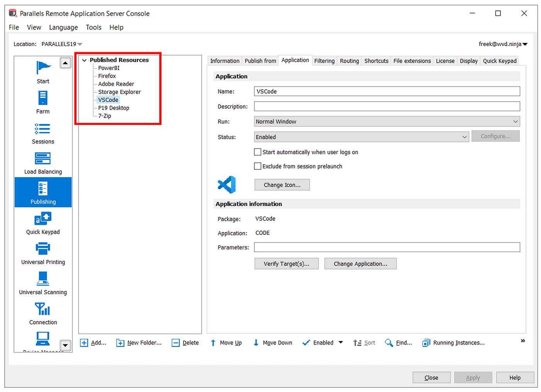Switch to the License tab
This screenshot has width=541, height=392.
click(x=445, y=61)
